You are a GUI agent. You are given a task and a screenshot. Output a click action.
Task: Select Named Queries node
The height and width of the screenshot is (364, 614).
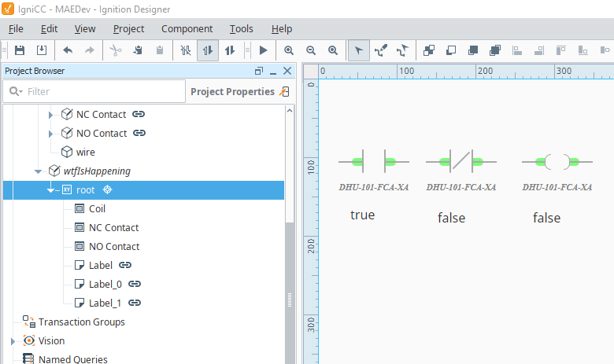(x=73, y=359)
